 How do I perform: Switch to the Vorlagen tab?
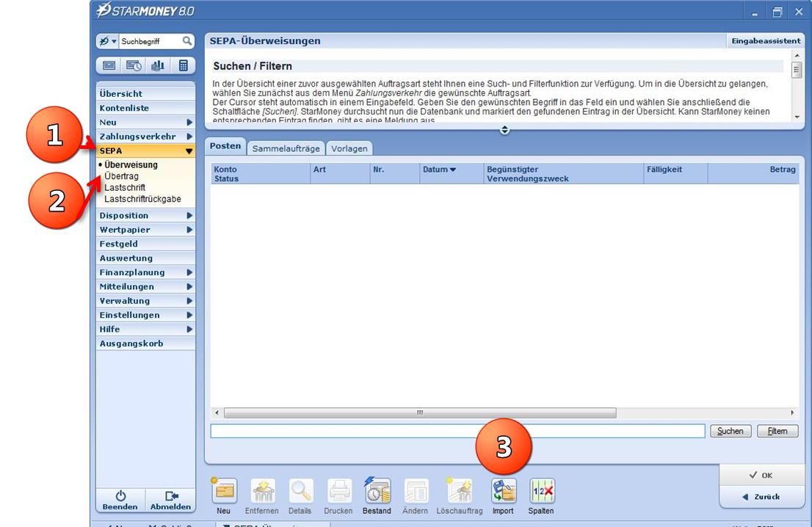pos(349,148)
